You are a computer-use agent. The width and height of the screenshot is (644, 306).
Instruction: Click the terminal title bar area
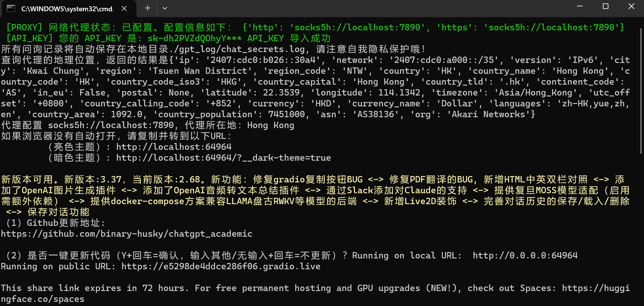[x=337, y=8]
